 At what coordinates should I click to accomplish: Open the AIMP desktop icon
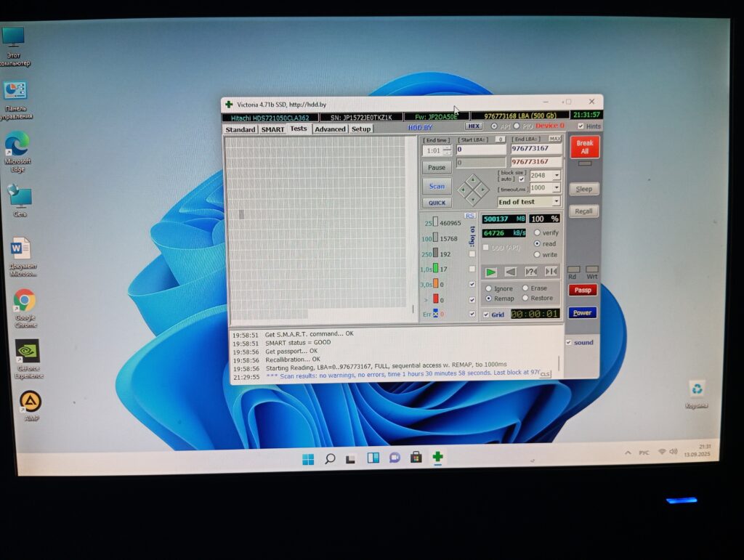pos(31,405)
